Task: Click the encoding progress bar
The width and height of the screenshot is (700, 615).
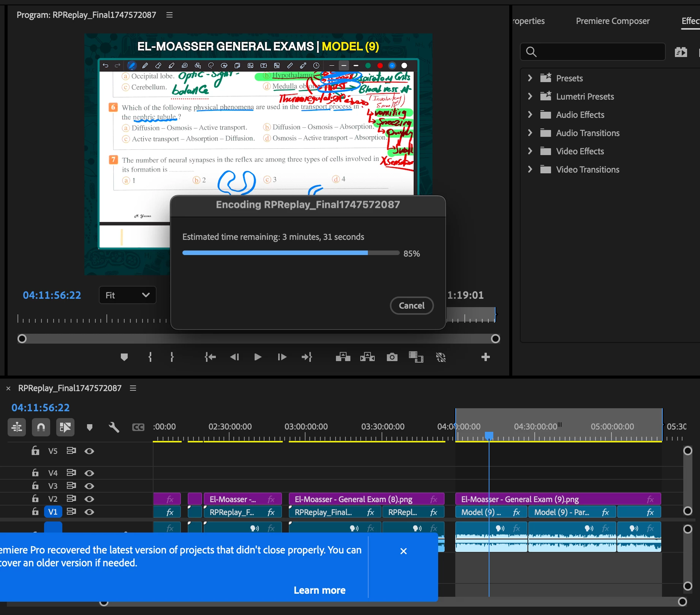Action: pyautogui.click(x=291, y=253)
